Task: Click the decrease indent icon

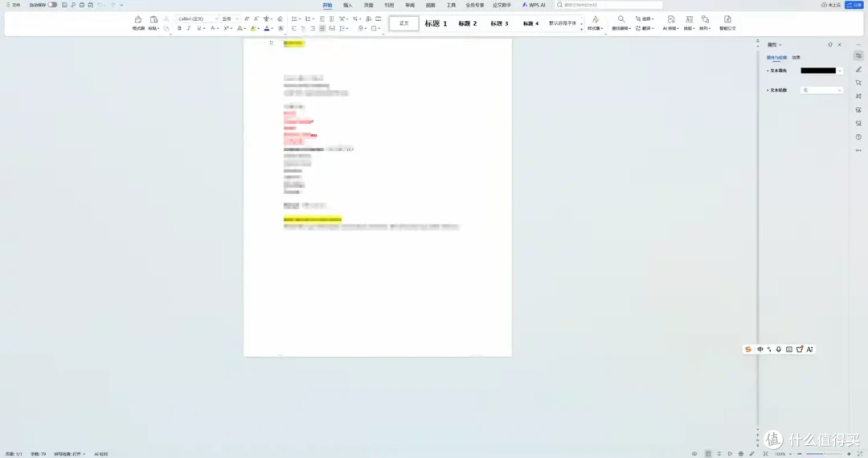Action: click(322, 18)
